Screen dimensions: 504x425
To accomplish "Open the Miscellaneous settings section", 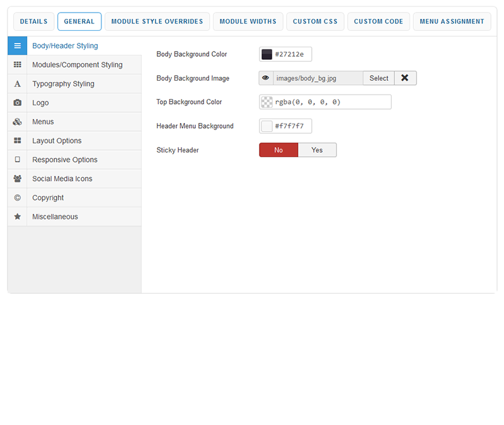I will [55, 216].
